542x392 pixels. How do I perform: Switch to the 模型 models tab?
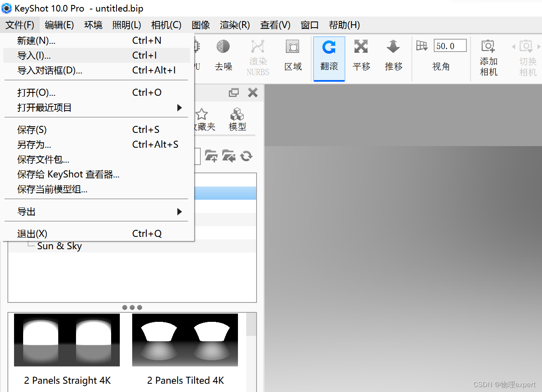tap(237, 120)
